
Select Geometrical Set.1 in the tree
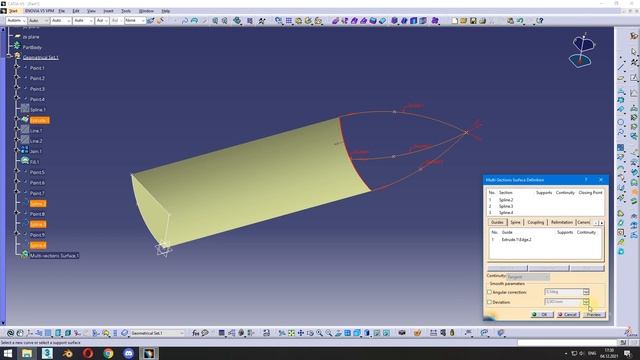point(40,58)
